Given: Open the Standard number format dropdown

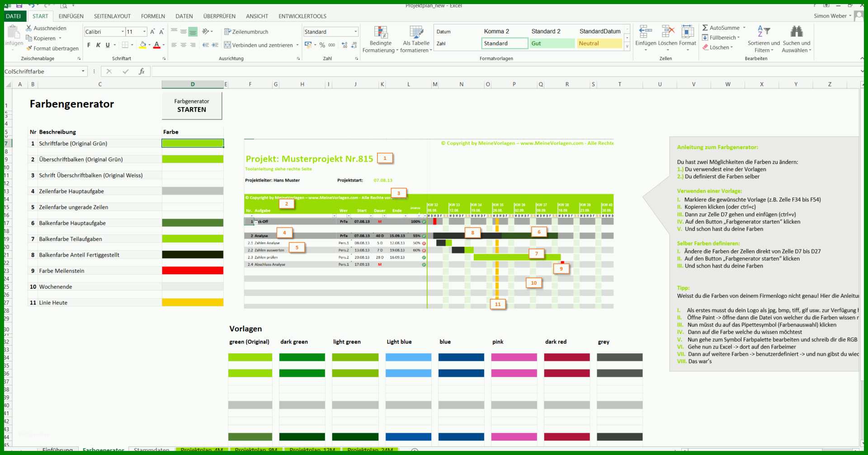Looking at the screenshot, I should coord(356,32).
